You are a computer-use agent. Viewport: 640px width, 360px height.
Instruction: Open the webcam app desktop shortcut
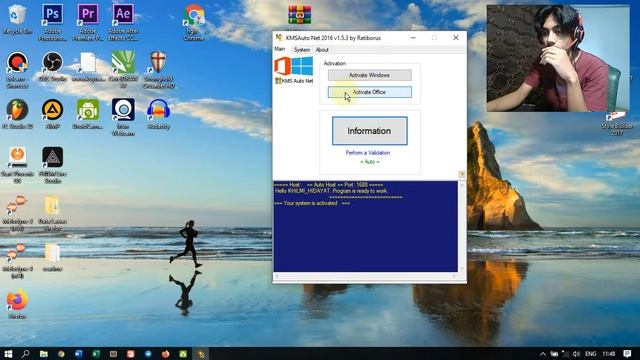(x=123, y=116)
